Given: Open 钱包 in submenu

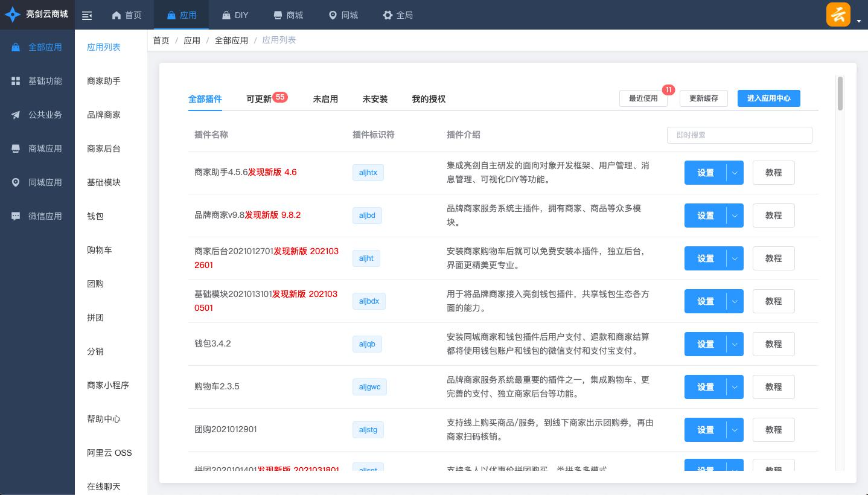Looking at the screenshot, I should (x=95, y=216).
